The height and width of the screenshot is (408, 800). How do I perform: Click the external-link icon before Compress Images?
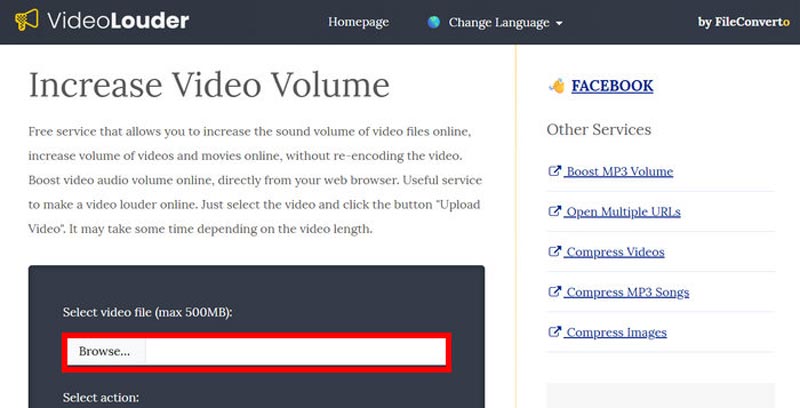pyautogui.click(x=554, y=332)
